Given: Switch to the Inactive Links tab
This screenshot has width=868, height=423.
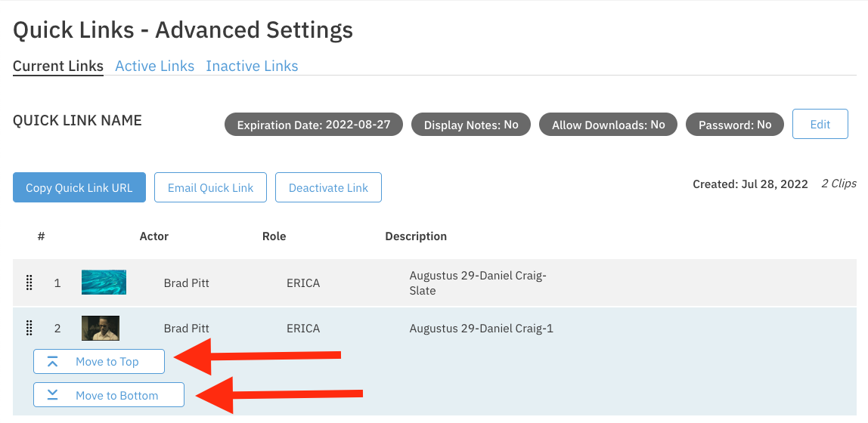Looking at the screenshot, I should (252, 66).
